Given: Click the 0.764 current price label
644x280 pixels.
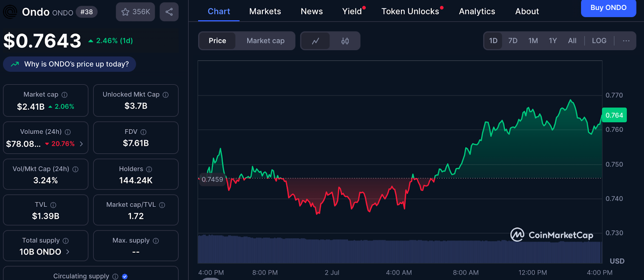Looking at the screenshot, I should click(x=614, y=115).
